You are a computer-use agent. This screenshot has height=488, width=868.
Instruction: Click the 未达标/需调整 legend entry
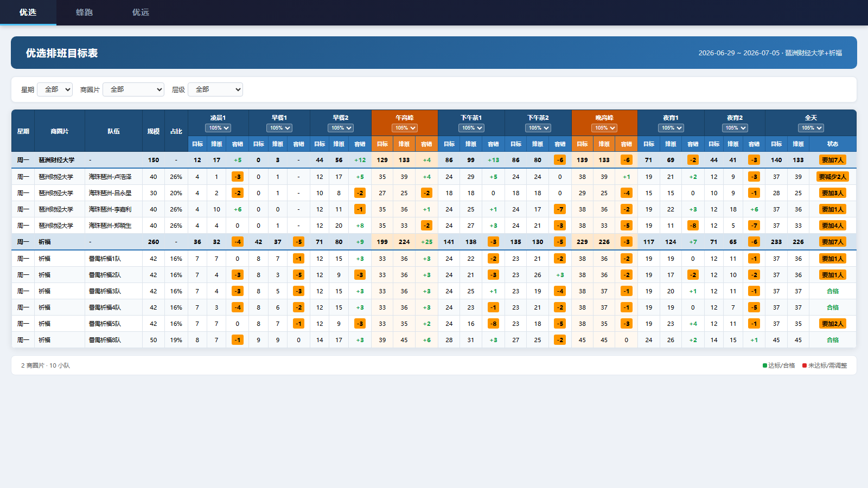tap(825, 365)
